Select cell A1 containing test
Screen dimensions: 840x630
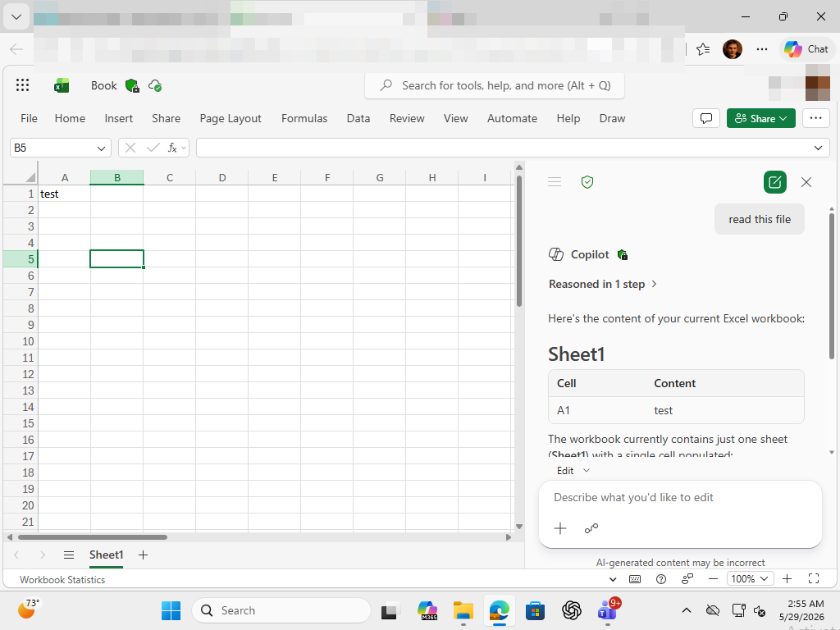pos(64,194)
